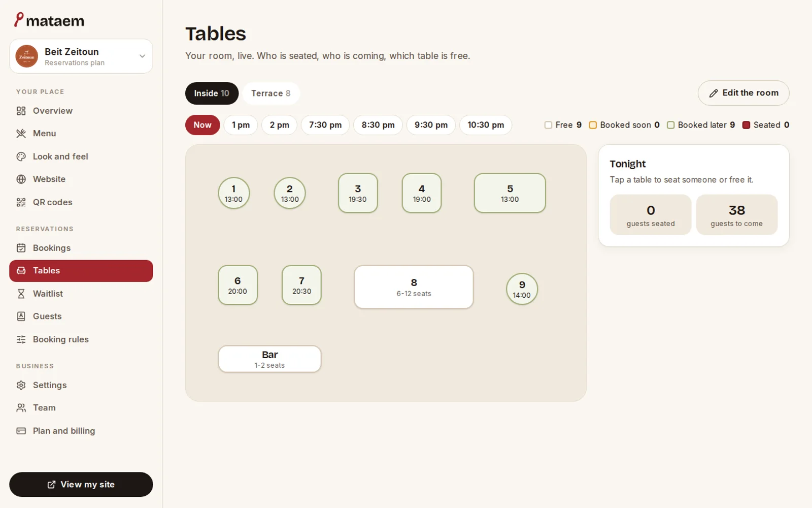Switch to the Terrace room tab

click(x=271, y=93)
